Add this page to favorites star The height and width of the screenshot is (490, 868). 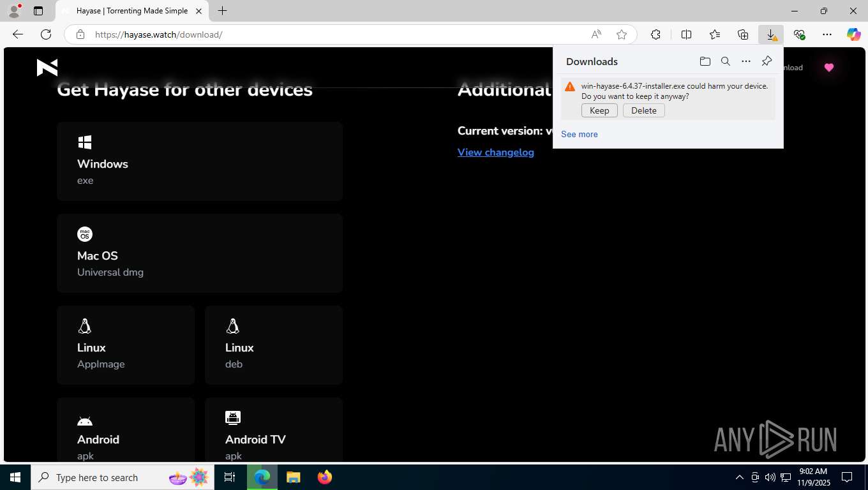622,34
